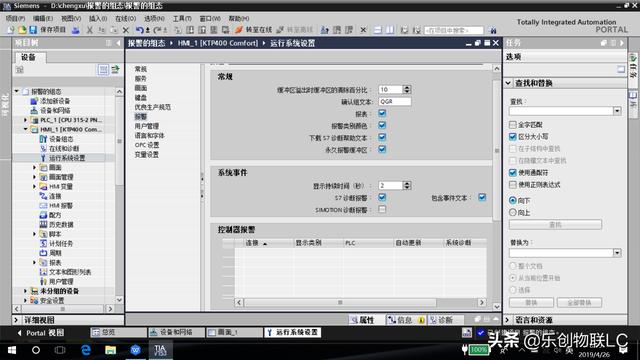Toggle the 永久报警缓冲区 checkbox
The height and width of the screenshot is (360, 640).
click(382, 149)
